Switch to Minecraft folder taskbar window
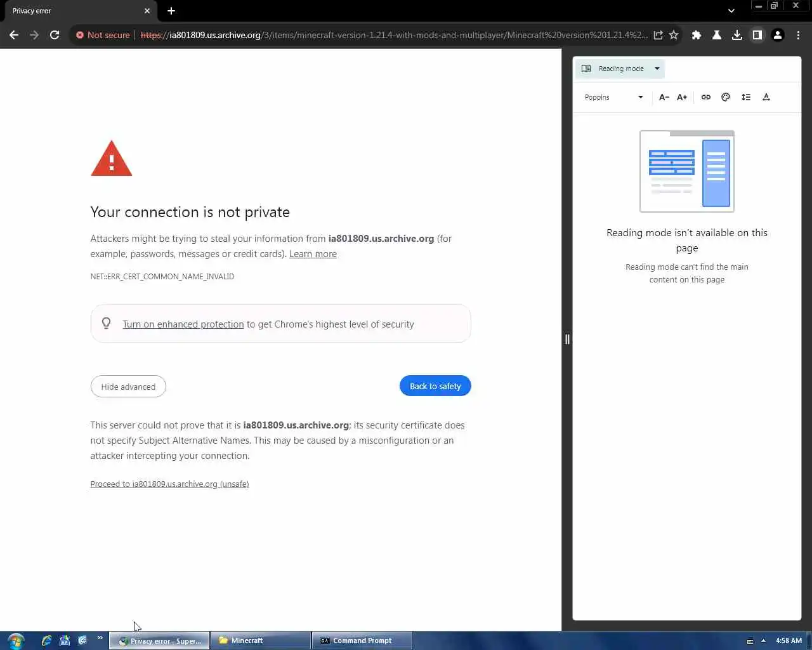The height and width of the screenshot is (650, 812). pos(261,640)
